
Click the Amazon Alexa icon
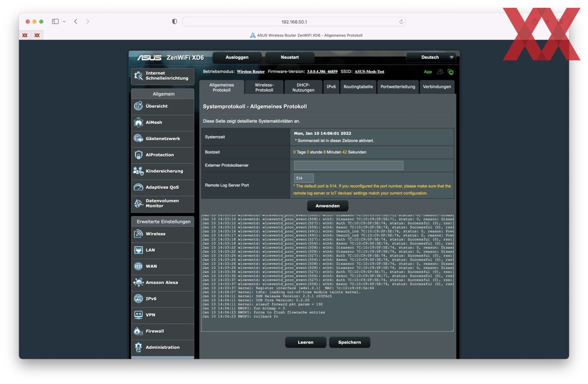click(x=138, y=282)
